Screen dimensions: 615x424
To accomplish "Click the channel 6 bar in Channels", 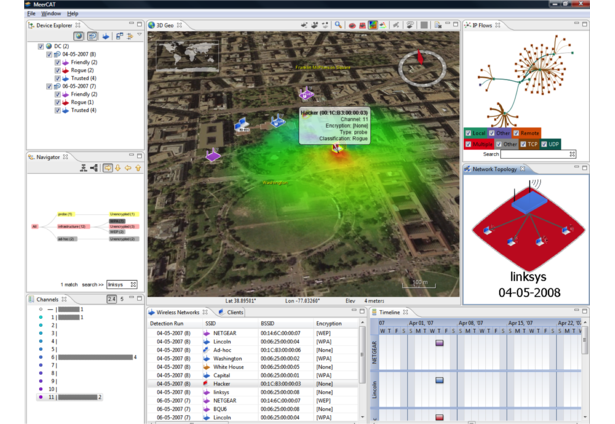I will pos(95,357).
